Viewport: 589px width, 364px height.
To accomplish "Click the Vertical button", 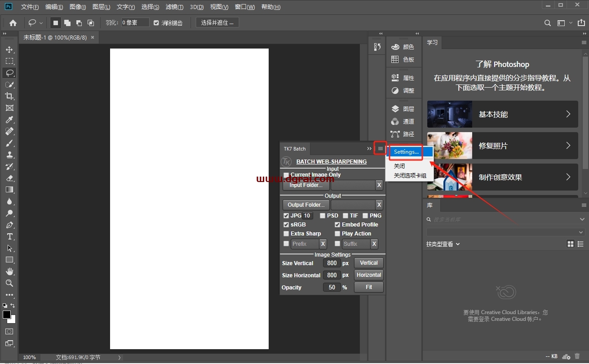I will tap(369, 263).
